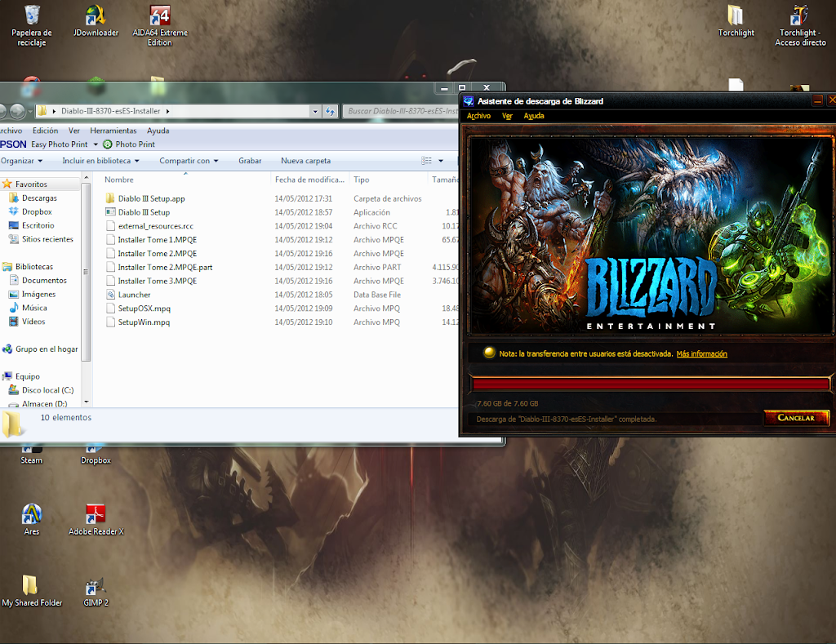Image resolution: width=836 pixels, height=644 pixels.
Task: Click the Grabar toolbar button
Action: coord(250,161)
